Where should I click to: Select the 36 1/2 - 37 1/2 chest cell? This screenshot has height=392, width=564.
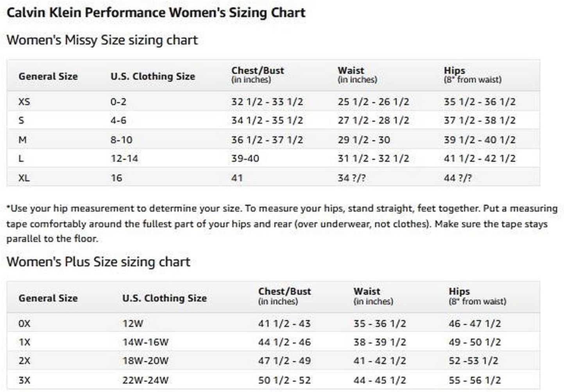click(x=267, y=140)
